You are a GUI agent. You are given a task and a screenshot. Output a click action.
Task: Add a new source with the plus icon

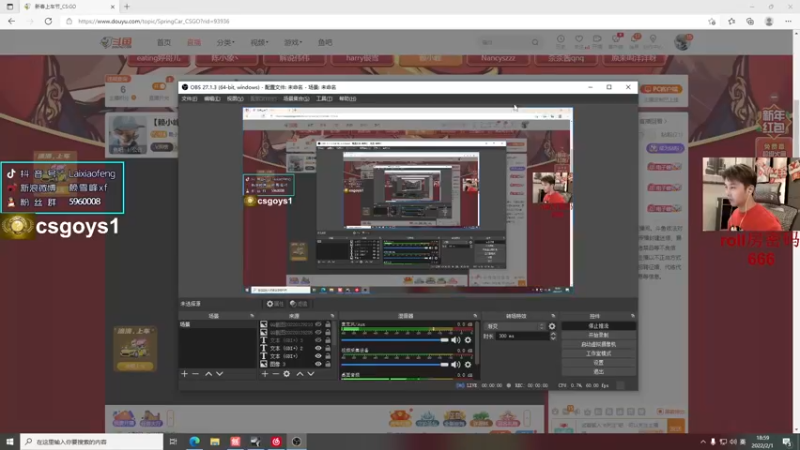pos(264,374)
